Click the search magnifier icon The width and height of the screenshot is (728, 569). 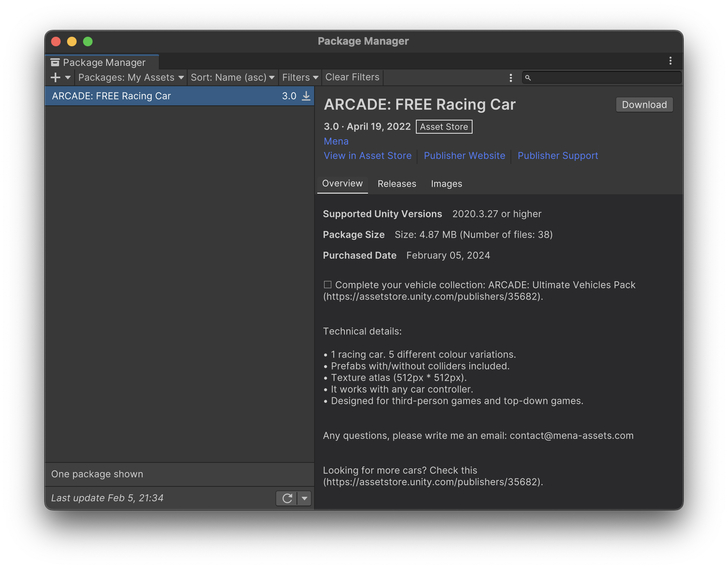point(528,78)
